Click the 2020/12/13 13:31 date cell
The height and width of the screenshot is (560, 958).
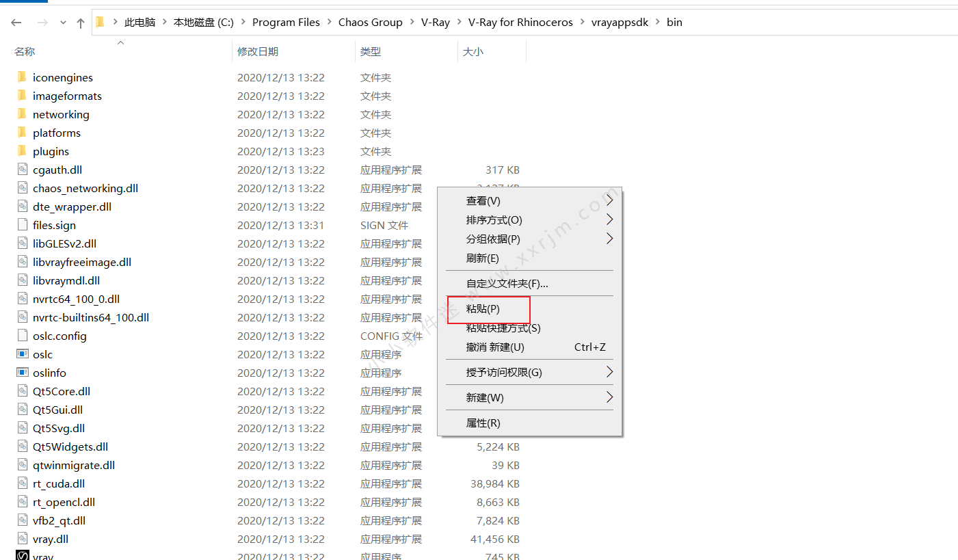(281, 225)
